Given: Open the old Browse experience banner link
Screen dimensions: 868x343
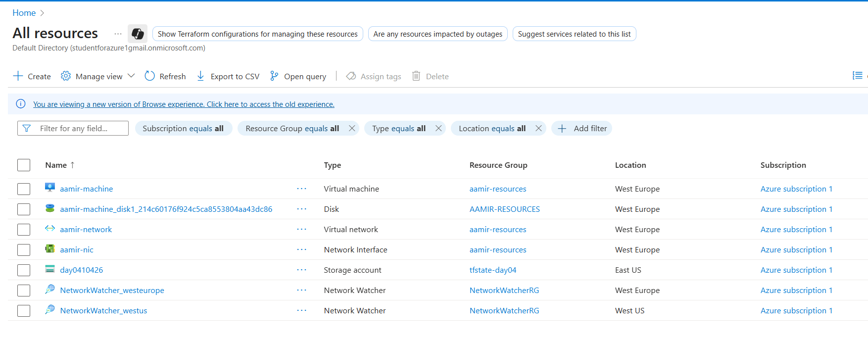Looking at the screenshot, I should click(184, 104).
